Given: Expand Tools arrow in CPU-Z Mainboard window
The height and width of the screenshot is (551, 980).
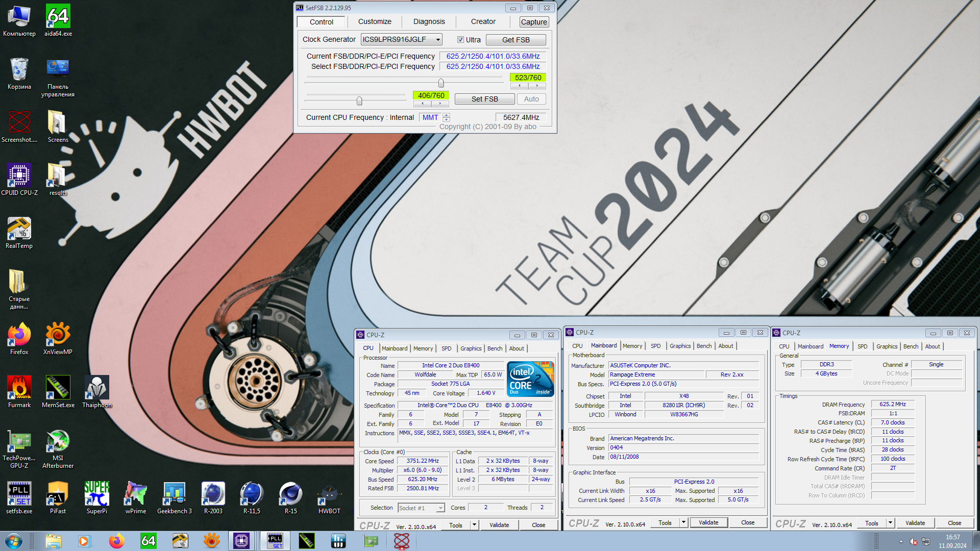Looking at the screenshot, I should [683, 522].
